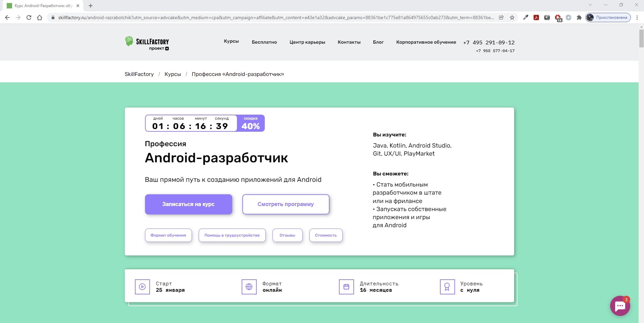Click the calendar icon next to Длительность

[x=346, y=287]
